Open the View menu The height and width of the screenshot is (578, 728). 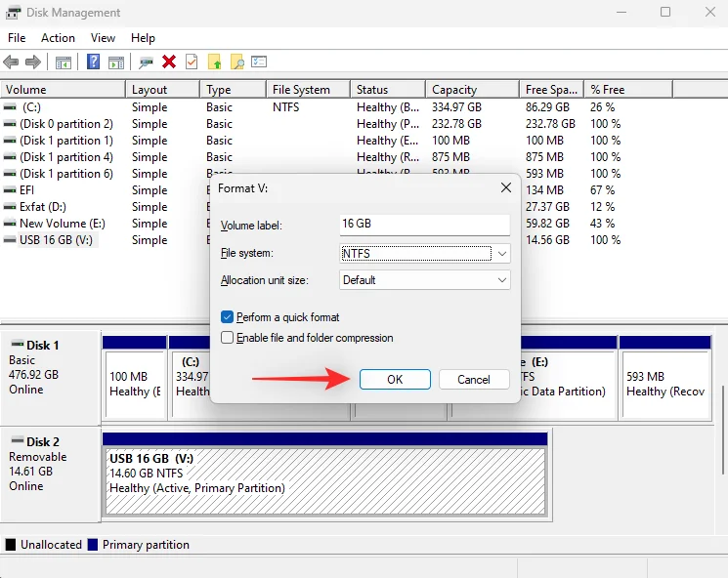[103, 38]
